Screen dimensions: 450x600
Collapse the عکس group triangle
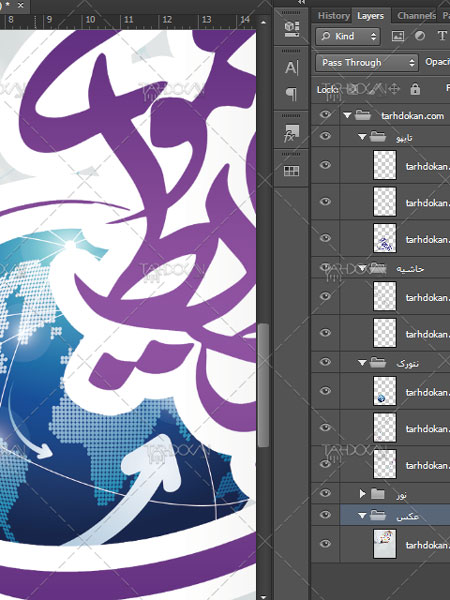point(362,515)
